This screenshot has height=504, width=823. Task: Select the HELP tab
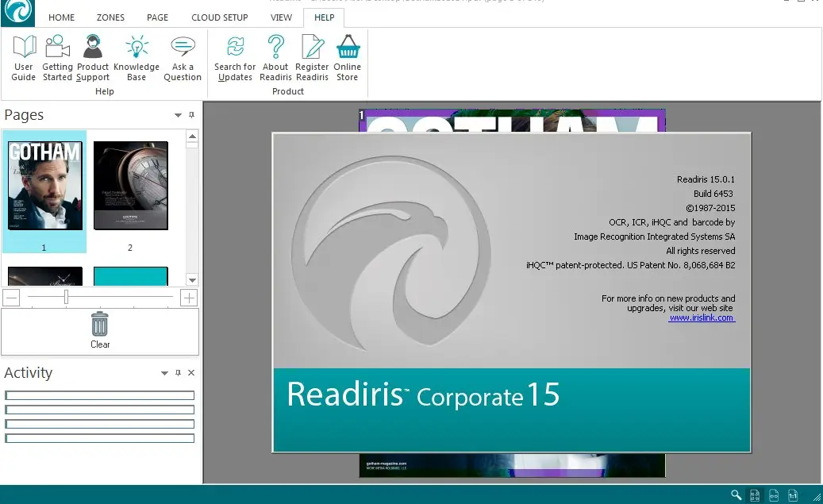pyautogui.click(x=325, y=17)
